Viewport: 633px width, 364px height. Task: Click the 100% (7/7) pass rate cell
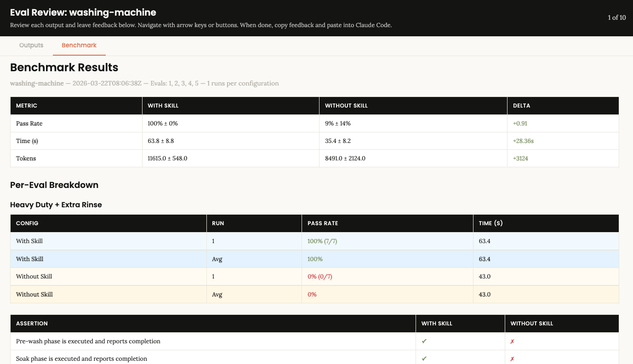point(322,241)
